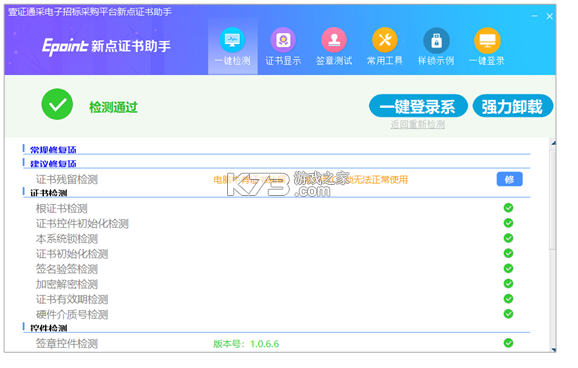This screenshot has height=368, width=578.
Task: Minimize the certificate assistant window
Action: pos(535,16)
